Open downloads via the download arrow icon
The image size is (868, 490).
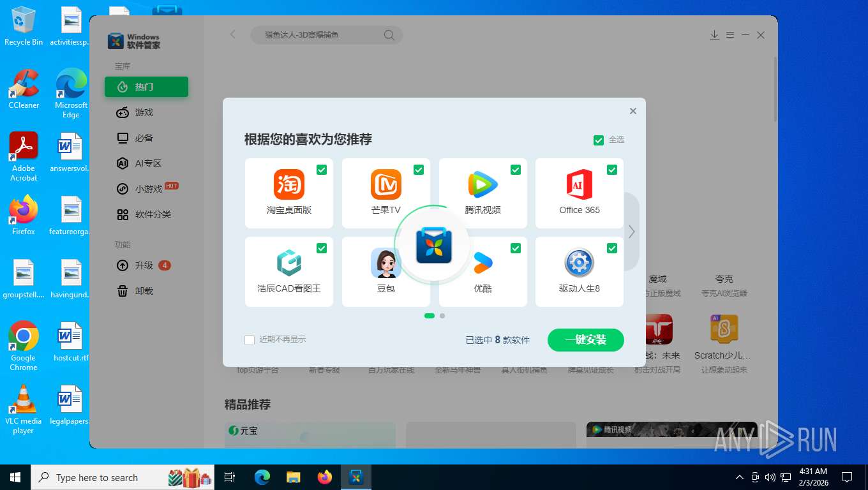(715, 35)
